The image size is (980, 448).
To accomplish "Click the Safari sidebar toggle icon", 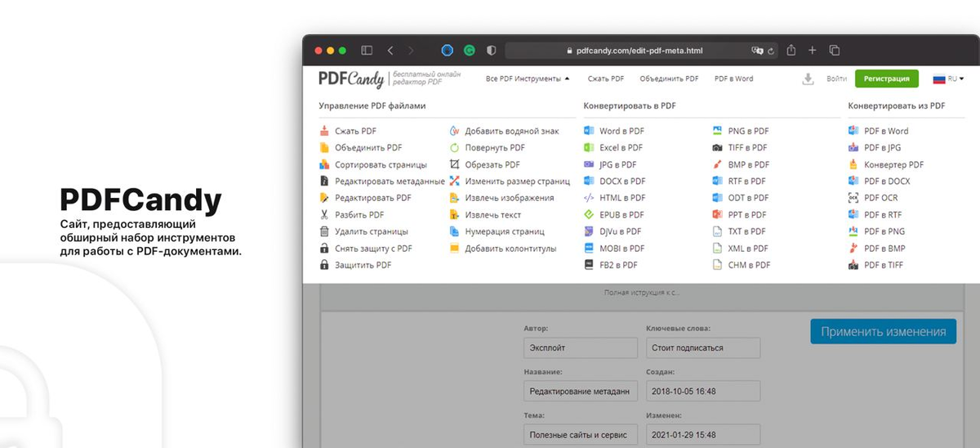I will (367, 51).
